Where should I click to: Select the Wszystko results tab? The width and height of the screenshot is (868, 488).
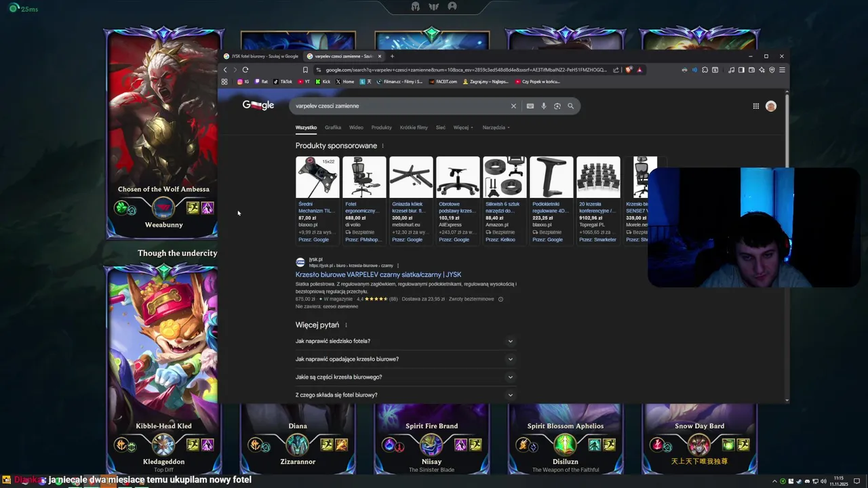(306, 127)
